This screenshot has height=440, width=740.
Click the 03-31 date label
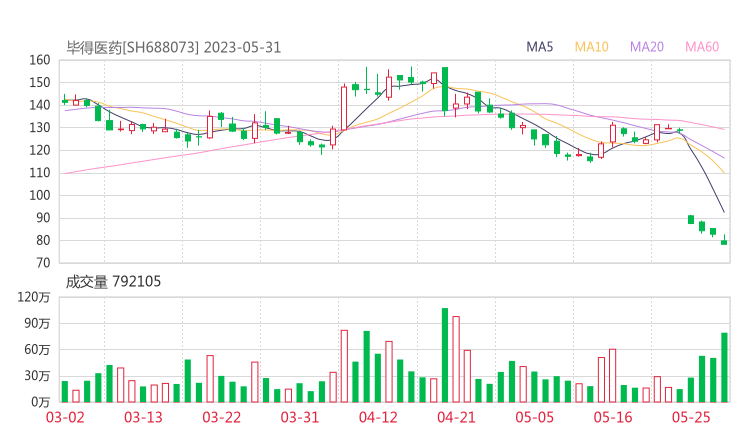click(x=300, y=417)
